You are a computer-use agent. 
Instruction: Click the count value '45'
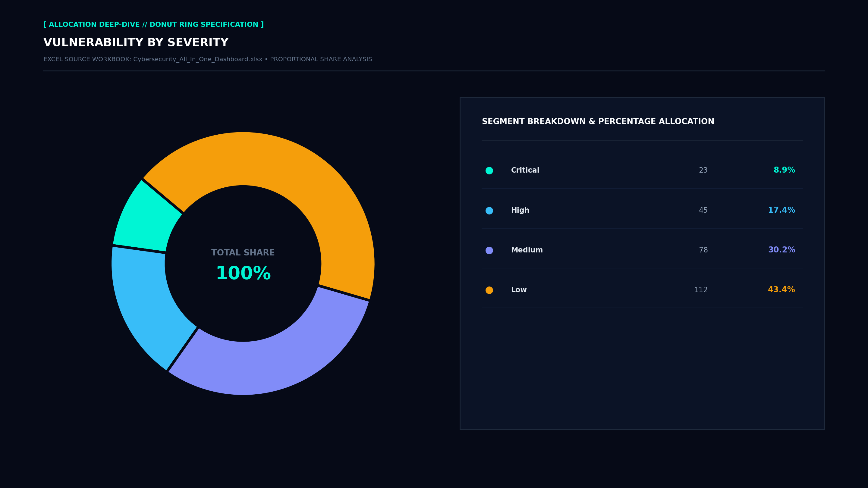point(703,211)
